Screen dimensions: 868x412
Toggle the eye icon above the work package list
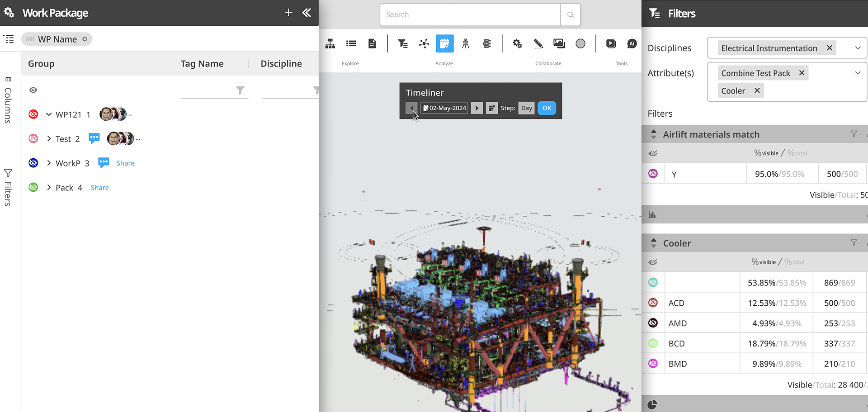(x=33, y=90)
